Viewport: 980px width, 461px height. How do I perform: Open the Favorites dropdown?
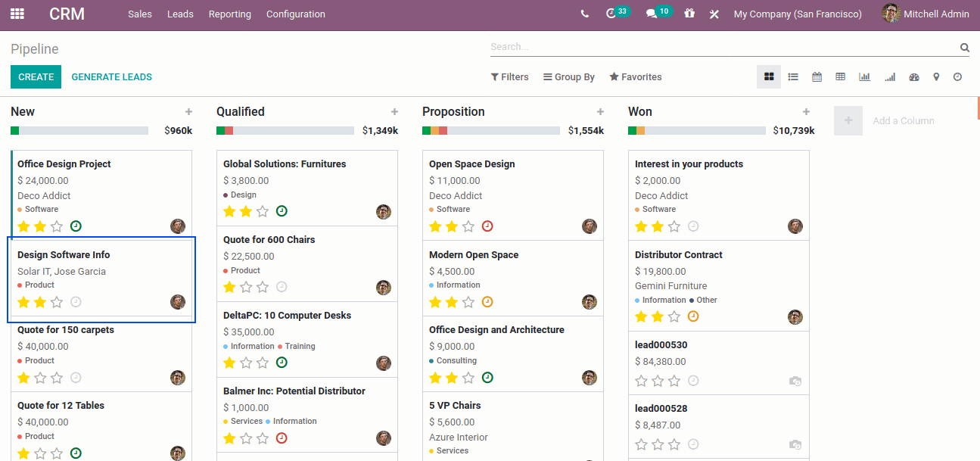(635, 76)
